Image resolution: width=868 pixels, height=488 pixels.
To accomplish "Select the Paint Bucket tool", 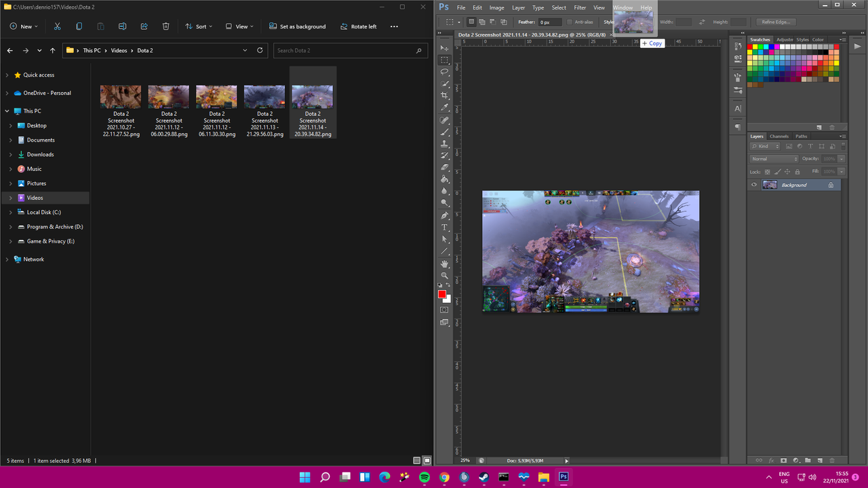I will 445,179.
